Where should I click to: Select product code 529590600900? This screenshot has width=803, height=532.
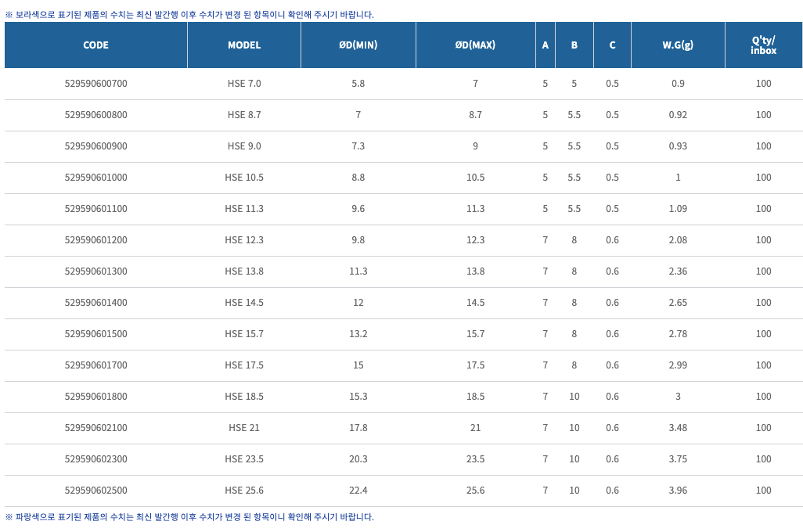pos(95,146)
